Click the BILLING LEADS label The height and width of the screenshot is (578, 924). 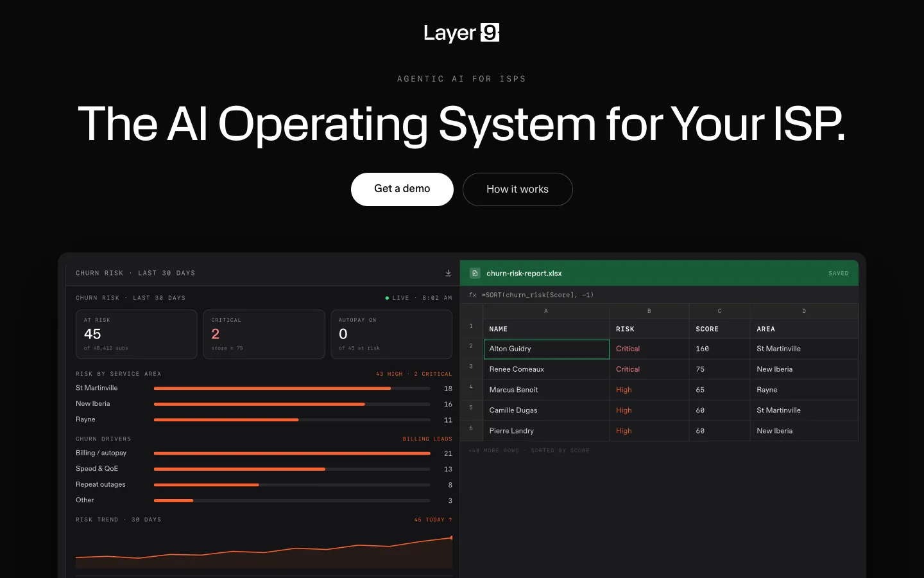coord(427,439)
